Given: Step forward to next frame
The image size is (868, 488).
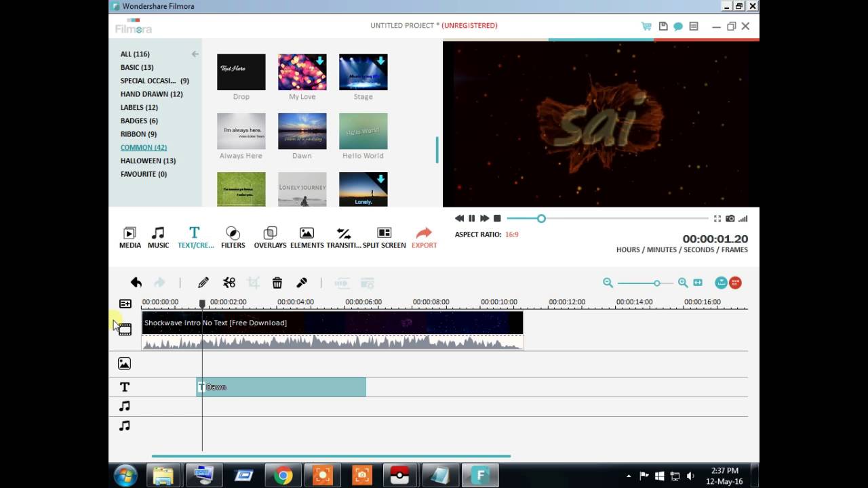Looking at the screenshot, I should [484, 218].
